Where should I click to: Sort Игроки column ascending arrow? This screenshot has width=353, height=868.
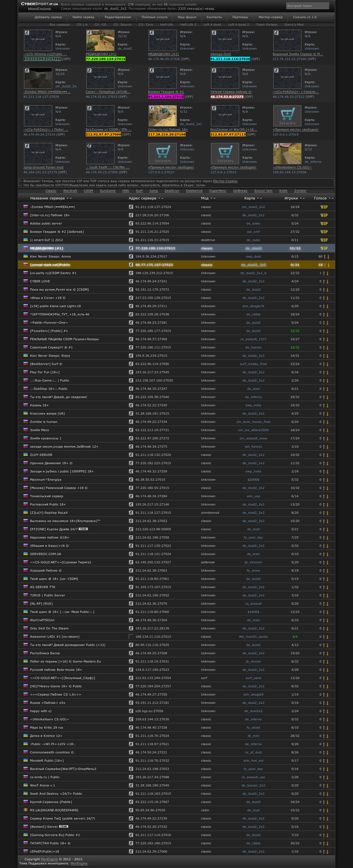pos(304,198)
